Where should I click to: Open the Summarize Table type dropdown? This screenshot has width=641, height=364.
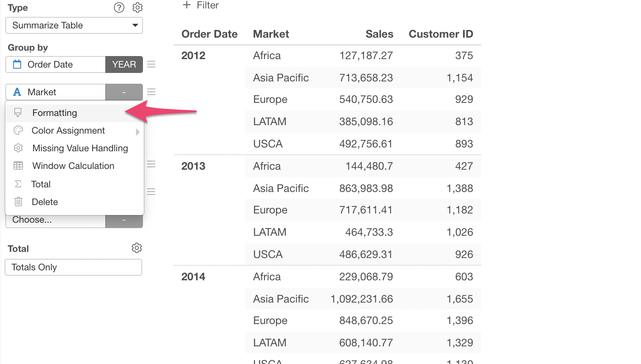click(74, 25)
